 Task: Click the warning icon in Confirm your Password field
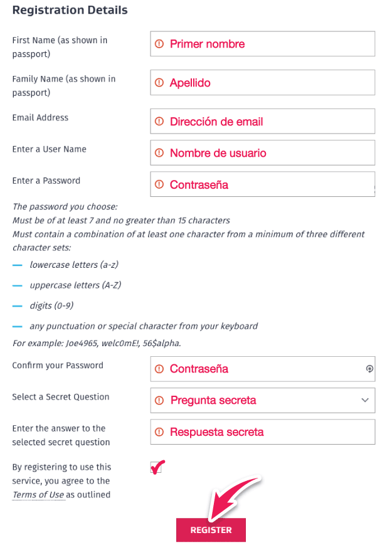coord(159,369)
